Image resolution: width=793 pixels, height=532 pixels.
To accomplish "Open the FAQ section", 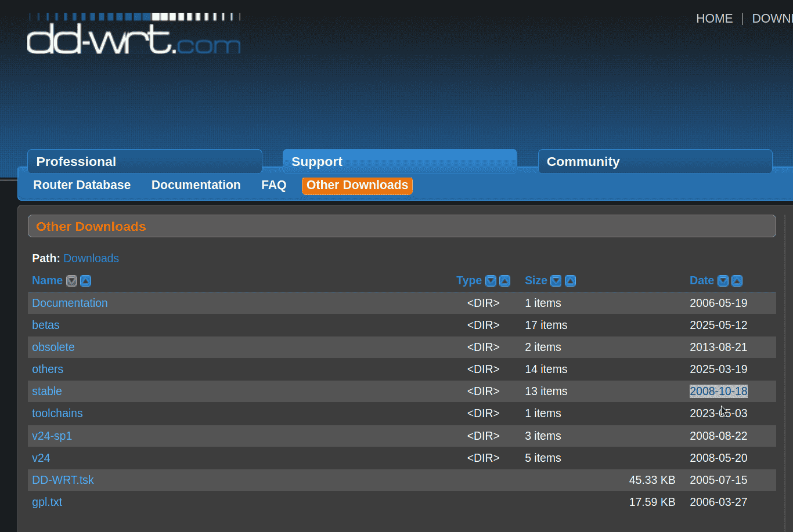I will pyautogui.click(x=273, y=184).
